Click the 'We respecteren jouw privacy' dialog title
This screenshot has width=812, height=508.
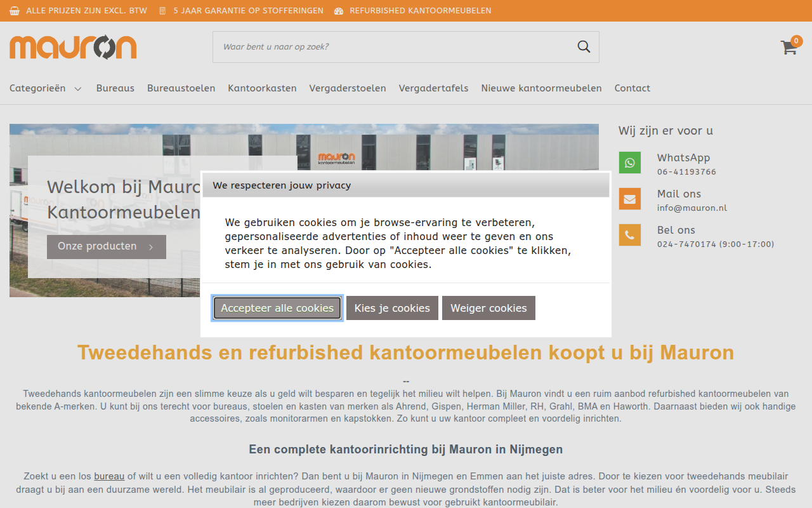coord(282,185)
